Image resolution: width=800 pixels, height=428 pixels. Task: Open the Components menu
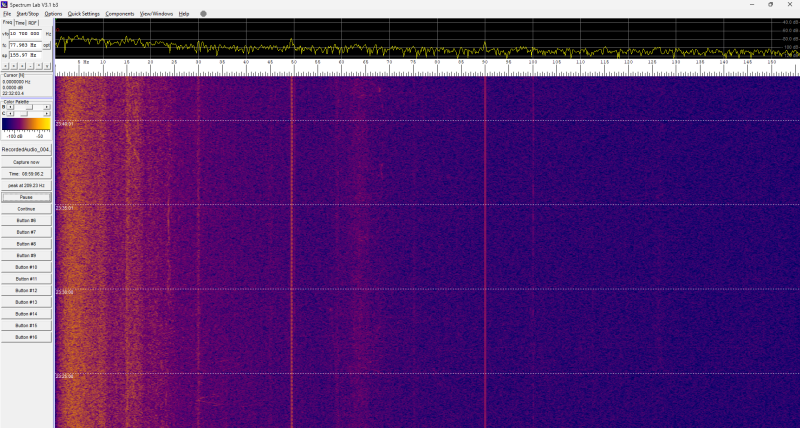[x=120, y=14]
